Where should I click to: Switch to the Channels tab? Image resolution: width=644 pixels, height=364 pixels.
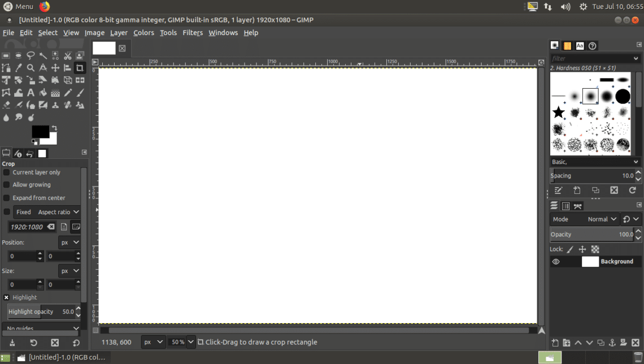[565, 206]
